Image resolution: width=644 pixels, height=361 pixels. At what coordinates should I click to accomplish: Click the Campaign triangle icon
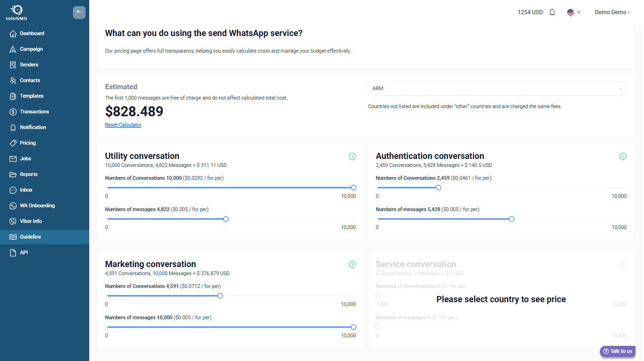click(x=13, y=49)
